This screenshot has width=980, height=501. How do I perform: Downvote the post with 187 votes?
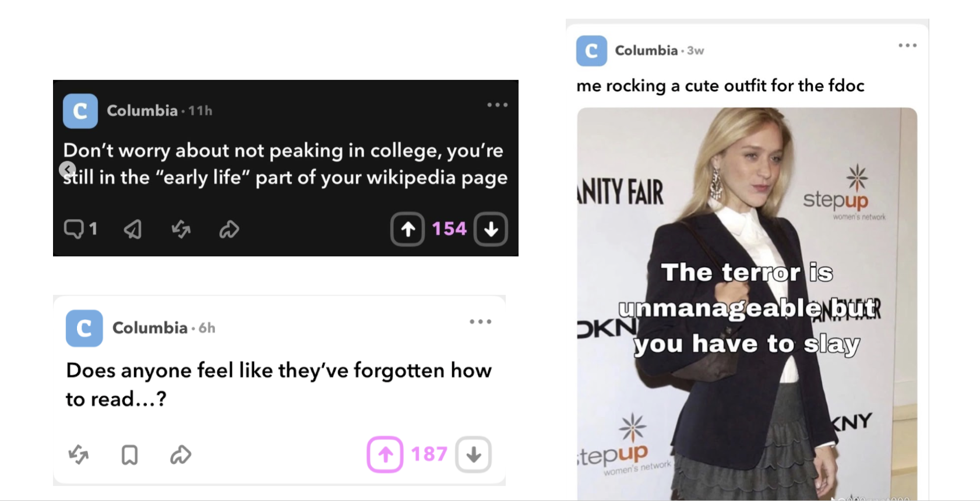pyautogui.click(x=473, y=454)
